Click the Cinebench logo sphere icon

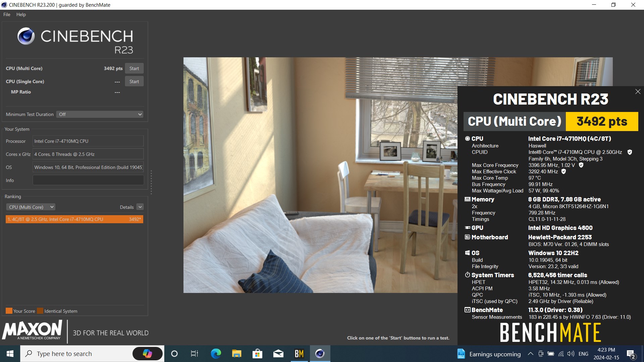point(26,36)
